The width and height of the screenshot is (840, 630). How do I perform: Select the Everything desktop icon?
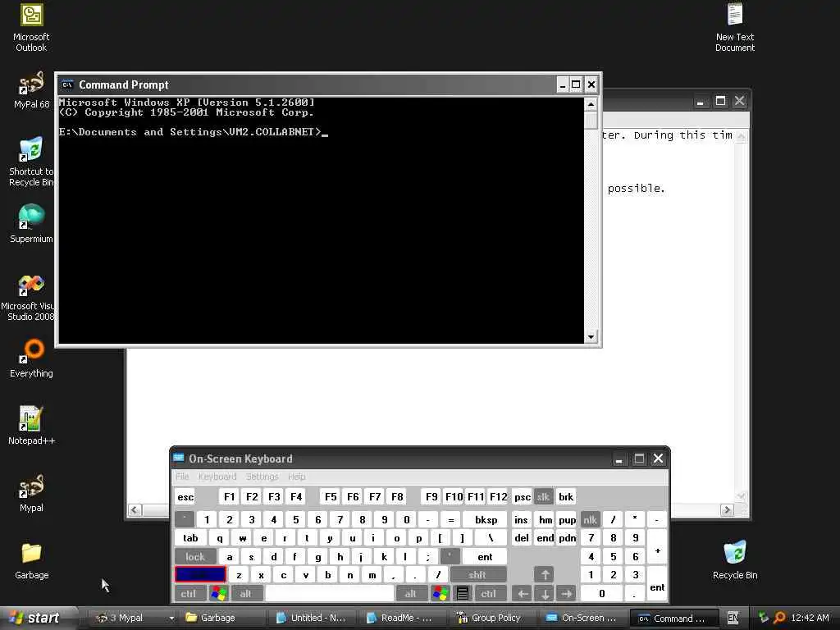(31, 359)
